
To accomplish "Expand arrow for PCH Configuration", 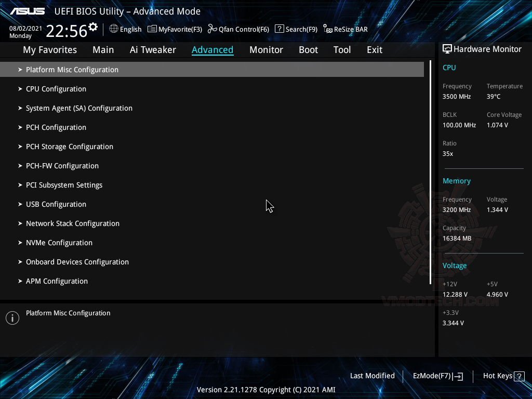I will 20,127.
